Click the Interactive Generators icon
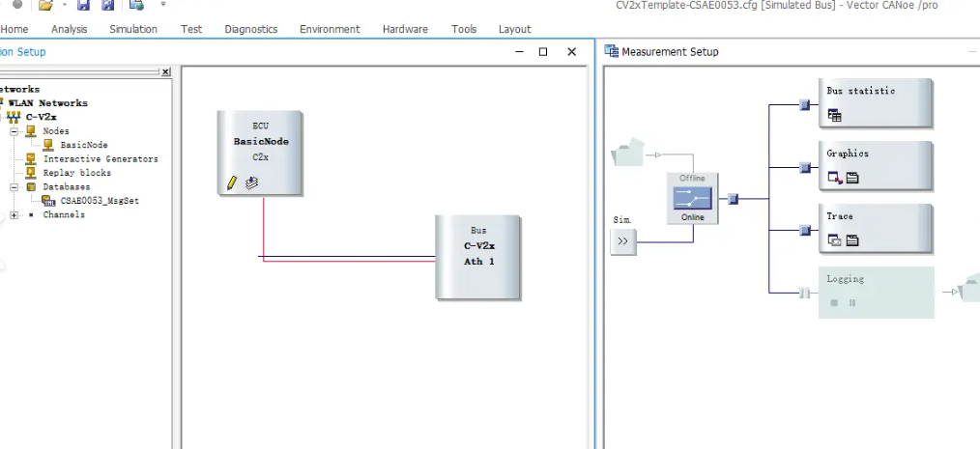 (x=31, y=159)
